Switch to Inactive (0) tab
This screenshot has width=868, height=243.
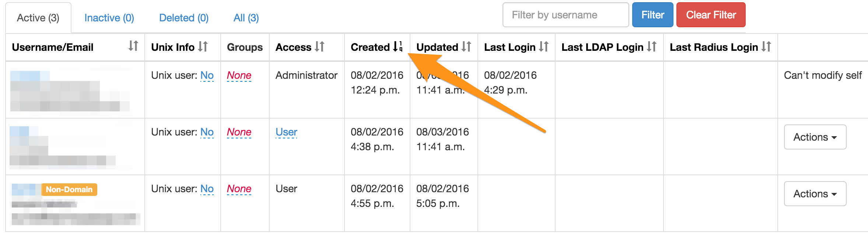(x=109, y=18)
